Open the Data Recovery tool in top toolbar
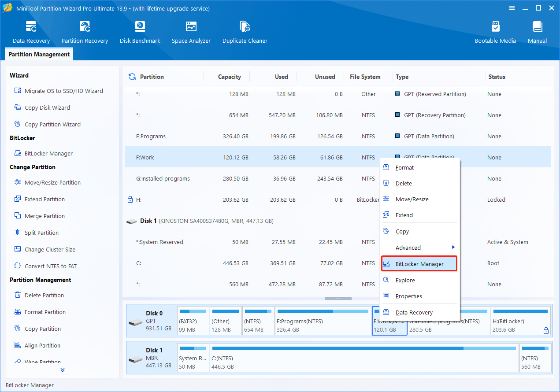 (x=31, y=32)
